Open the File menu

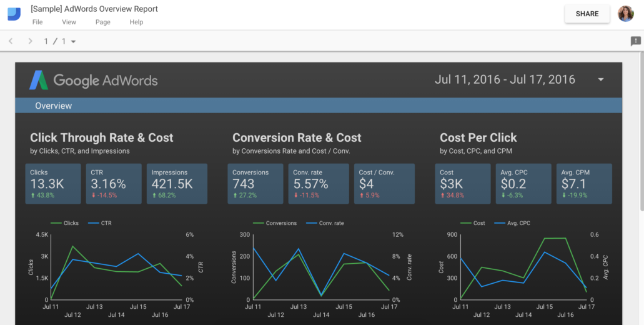[37, 22]
